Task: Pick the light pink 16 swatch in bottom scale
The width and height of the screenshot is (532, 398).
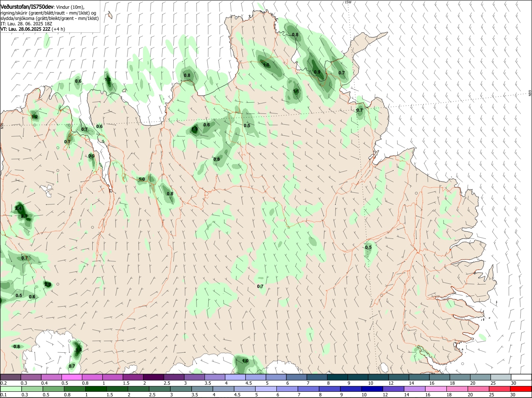Action: click(436, 389)
